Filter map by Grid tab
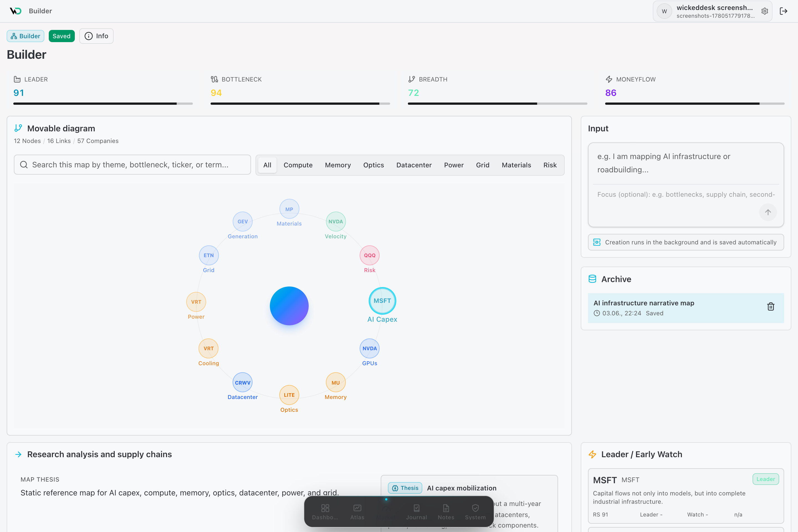This screenshot has width=798, height=532. tap(482, 165)
